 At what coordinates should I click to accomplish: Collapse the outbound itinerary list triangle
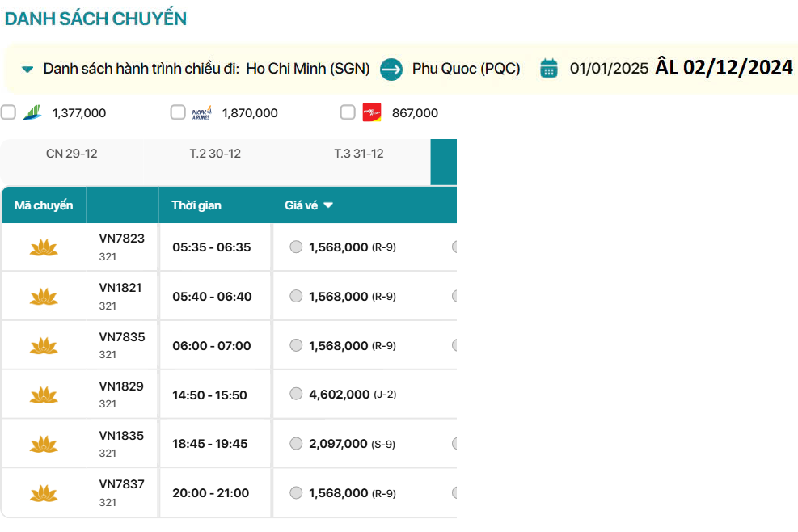(x=27, y=70)
